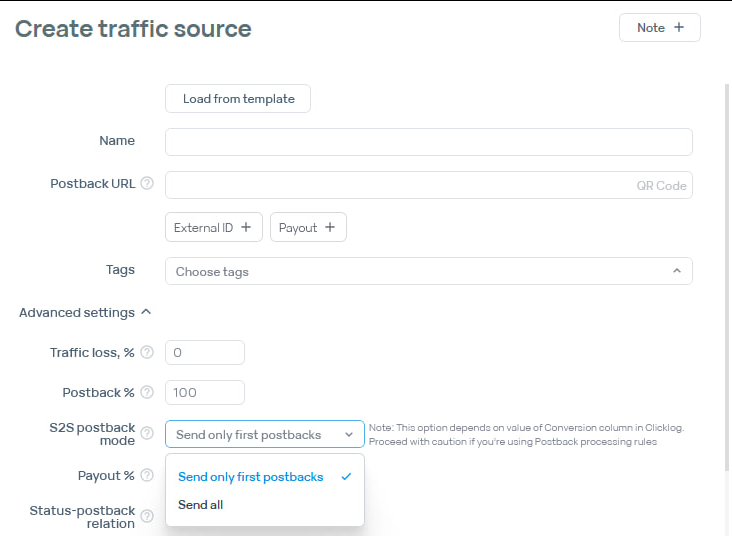The width and height of the screenshot is (732, 536).
Task: Select 'Send only first postbacks' option
Action: pos(251,477)
